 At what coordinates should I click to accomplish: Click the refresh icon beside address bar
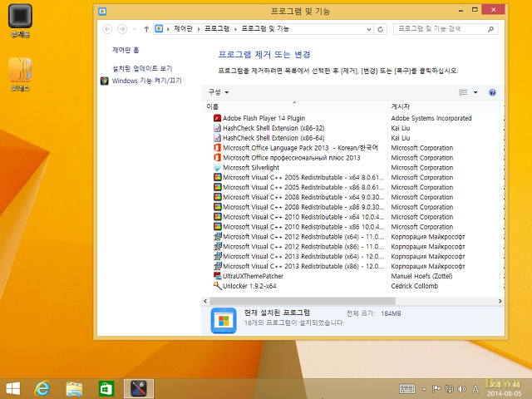(381, 29)
